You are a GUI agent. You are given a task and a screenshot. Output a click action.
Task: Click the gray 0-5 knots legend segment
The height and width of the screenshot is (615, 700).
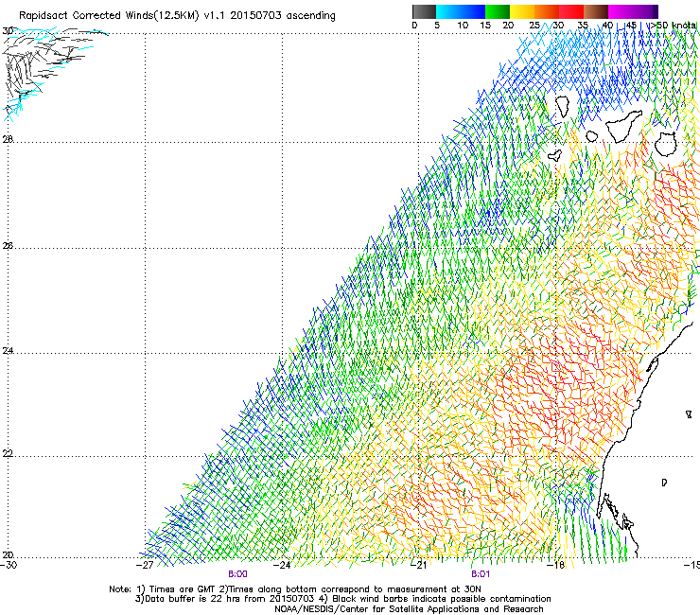424,11
